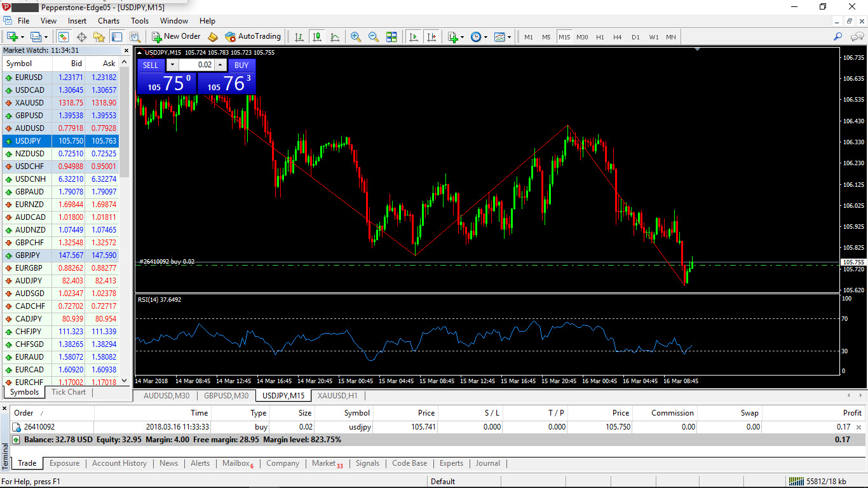The width and height of the screenshot is (868, 488).
Task: Switch chart to Line Chart icon
Action: click(335, 37)
